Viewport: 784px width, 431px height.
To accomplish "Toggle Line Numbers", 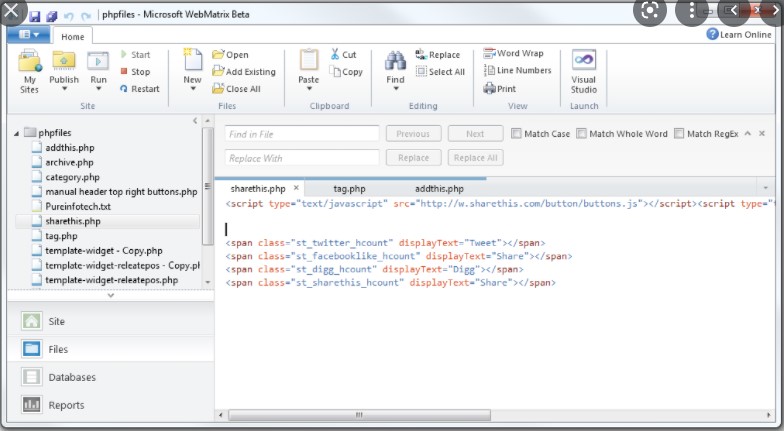I will [x=518, y=70].
